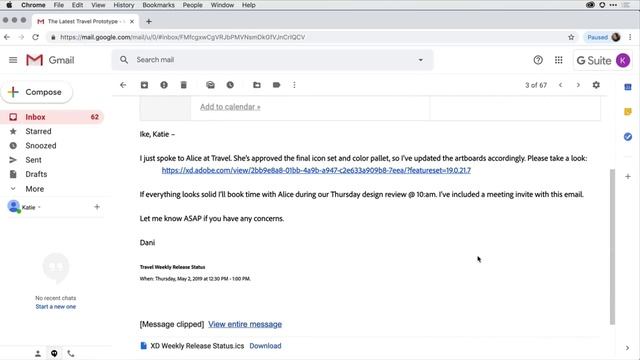Go to the newer email arrow
640x360 pixels.
[560, 85]
